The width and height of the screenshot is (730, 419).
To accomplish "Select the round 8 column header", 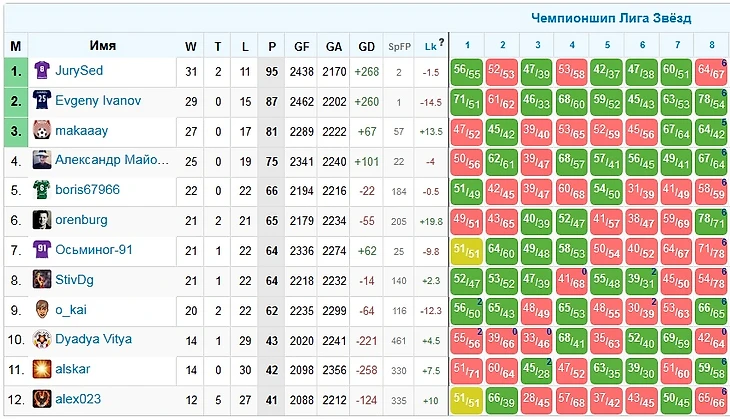I will (711, 45).
